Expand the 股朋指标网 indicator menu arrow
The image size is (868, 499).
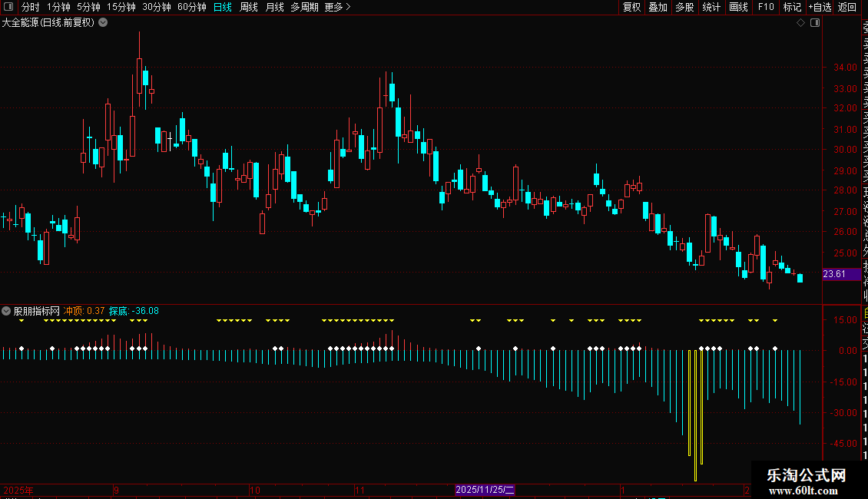tap(6, 311)
